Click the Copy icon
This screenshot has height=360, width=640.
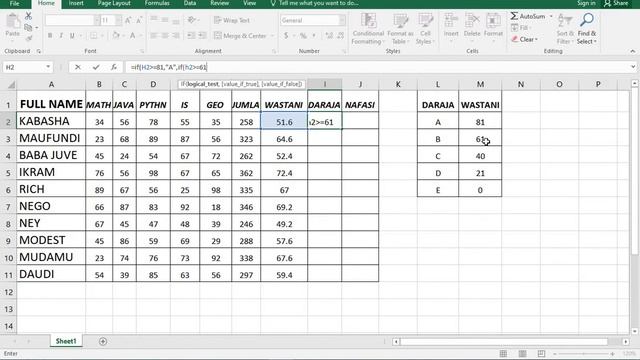click(x=28, y=28)
